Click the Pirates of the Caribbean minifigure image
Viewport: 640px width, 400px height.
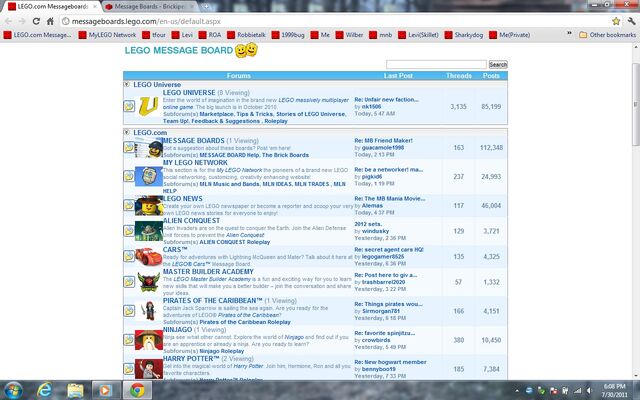[149, 311]
